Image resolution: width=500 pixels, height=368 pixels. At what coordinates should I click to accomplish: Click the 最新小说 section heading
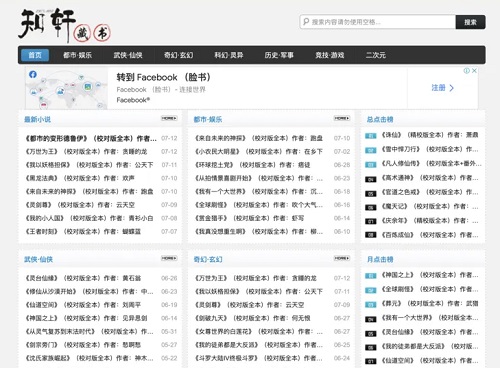pos(37,119)
